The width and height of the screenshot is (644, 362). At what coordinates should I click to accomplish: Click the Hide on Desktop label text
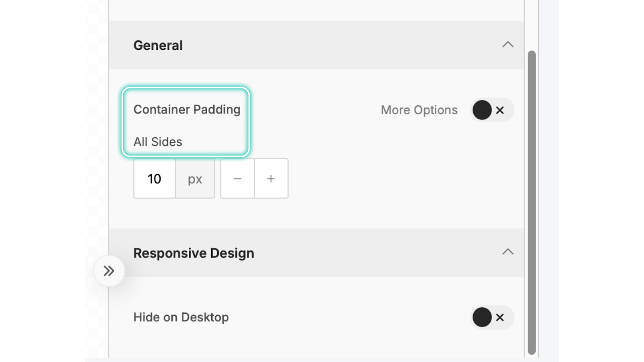(x=181, y=317)
